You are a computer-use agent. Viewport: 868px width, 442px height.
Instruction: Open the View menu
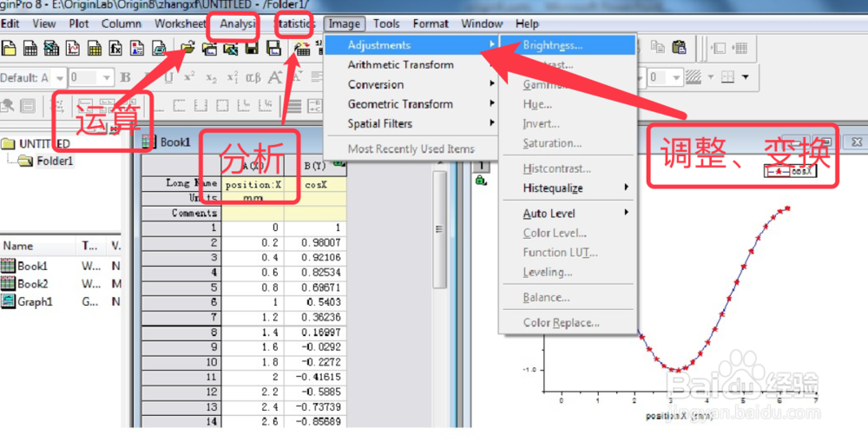[43, 23]
